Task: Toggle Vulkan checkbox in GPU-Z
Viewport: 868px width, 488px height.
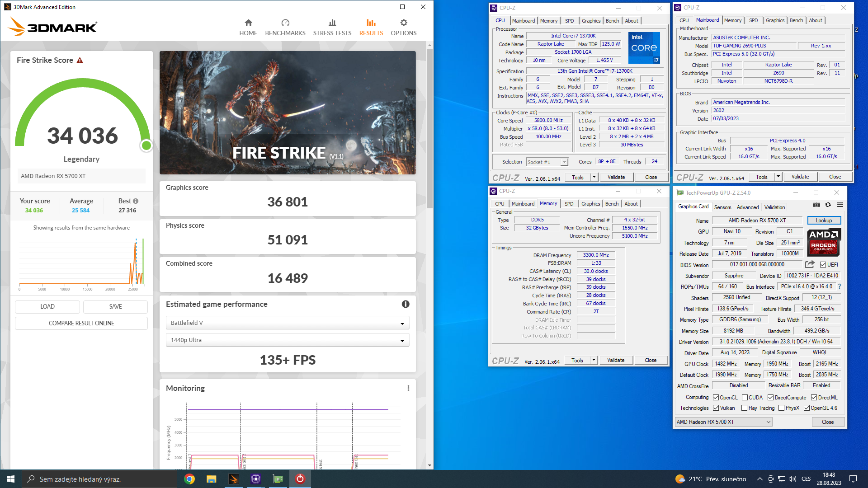Action: coord(716,408)
